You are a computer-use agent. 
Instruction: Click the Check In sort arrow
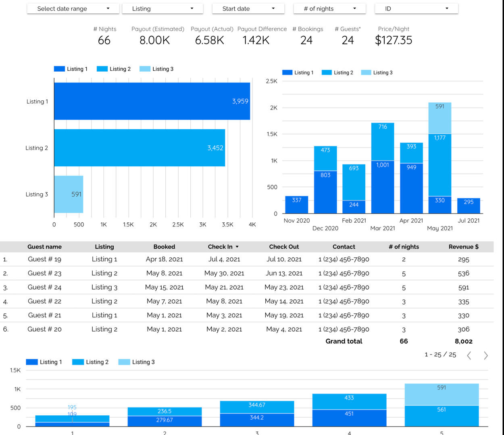coord(237,247)
